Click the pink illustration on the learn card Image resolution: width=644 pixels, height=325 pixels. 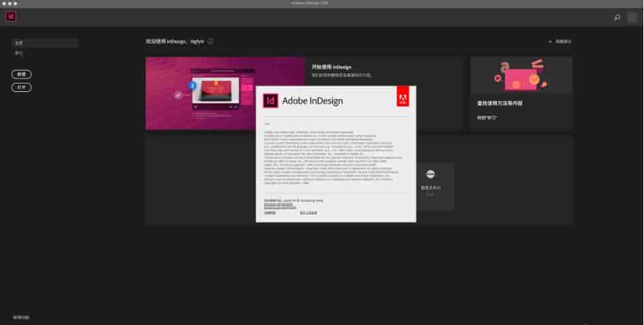click(x=521, y=76)
